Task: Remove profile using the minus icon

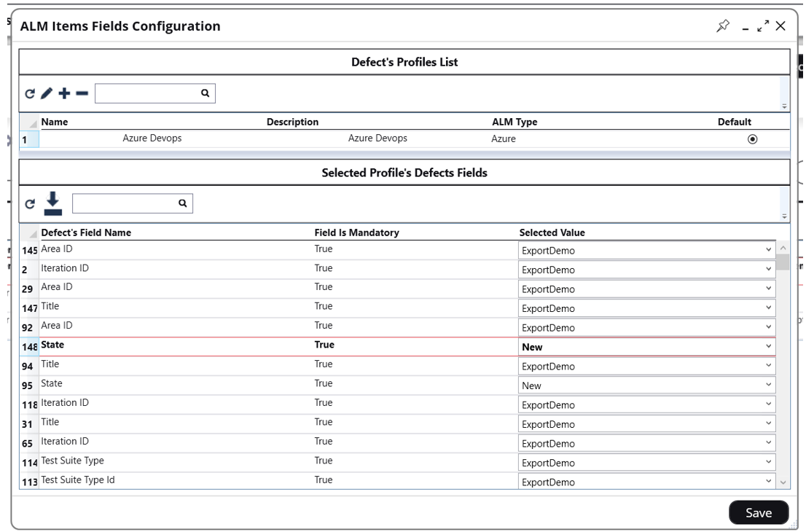Action: (x=82, y=93)
